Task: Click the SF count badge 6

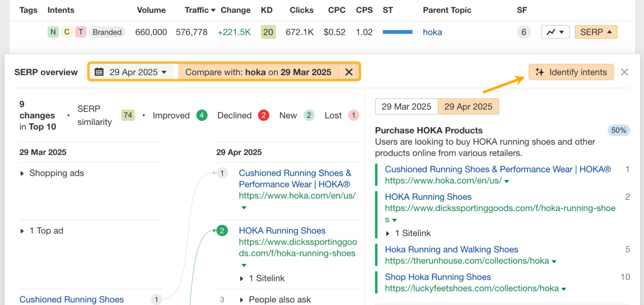Action: tap(524, 32)
